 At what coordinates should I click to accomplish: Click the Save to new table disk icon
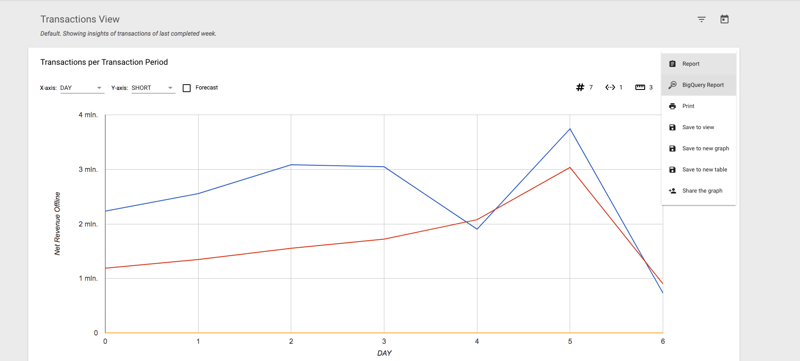(x=672, y=170)
